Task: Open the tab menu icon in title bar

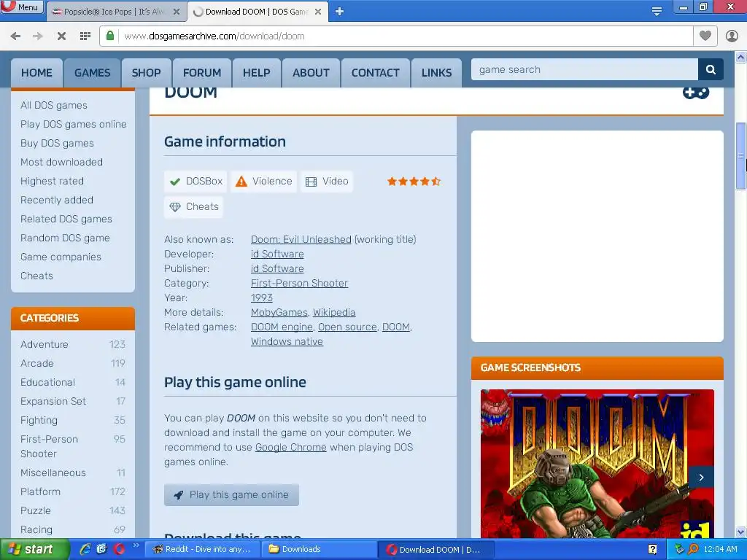Action: [x=657, y=12]
